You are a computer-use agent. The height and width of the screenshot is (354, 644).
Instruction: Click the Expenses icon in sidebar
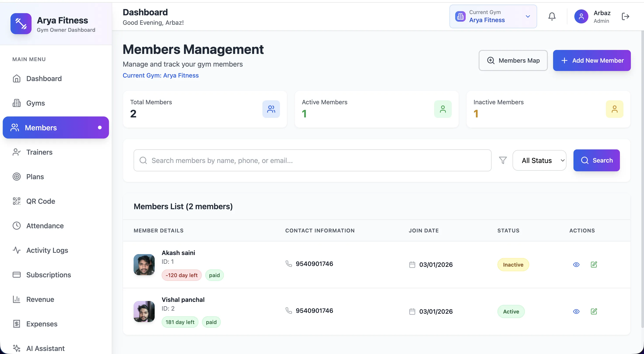[x=16, y=324]
